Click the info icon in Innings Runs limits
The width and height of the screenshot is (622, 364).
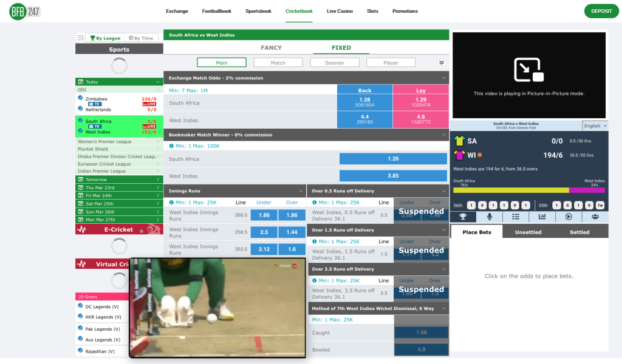coord(171,203)
